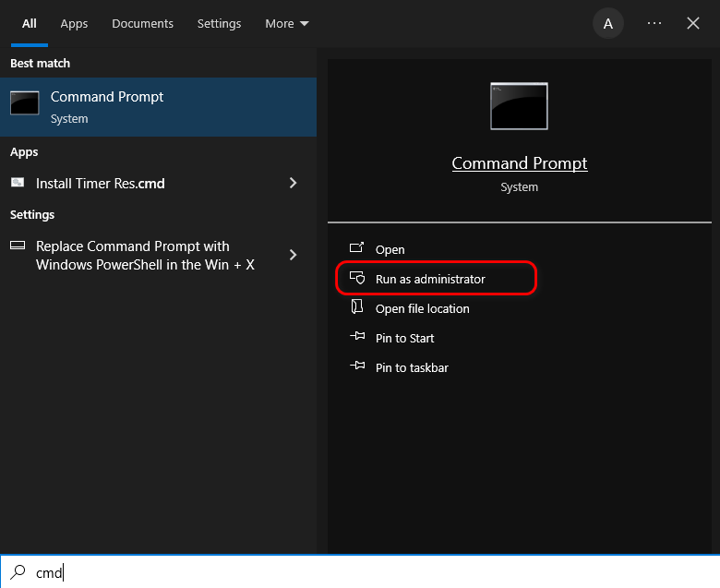
Task: Expand the Install Timer Res.cmd result arrow
Action: point(294,183)
